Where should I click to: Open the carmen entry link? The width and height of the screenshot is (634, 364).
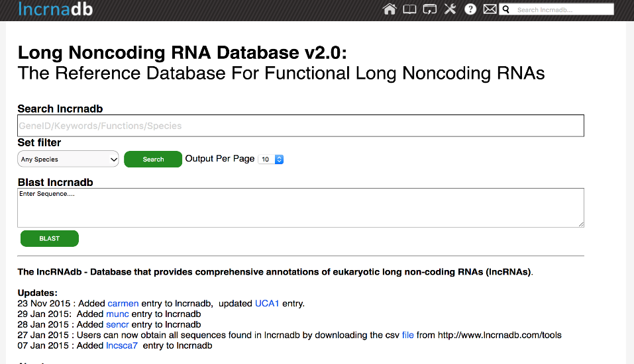point(123,304)
